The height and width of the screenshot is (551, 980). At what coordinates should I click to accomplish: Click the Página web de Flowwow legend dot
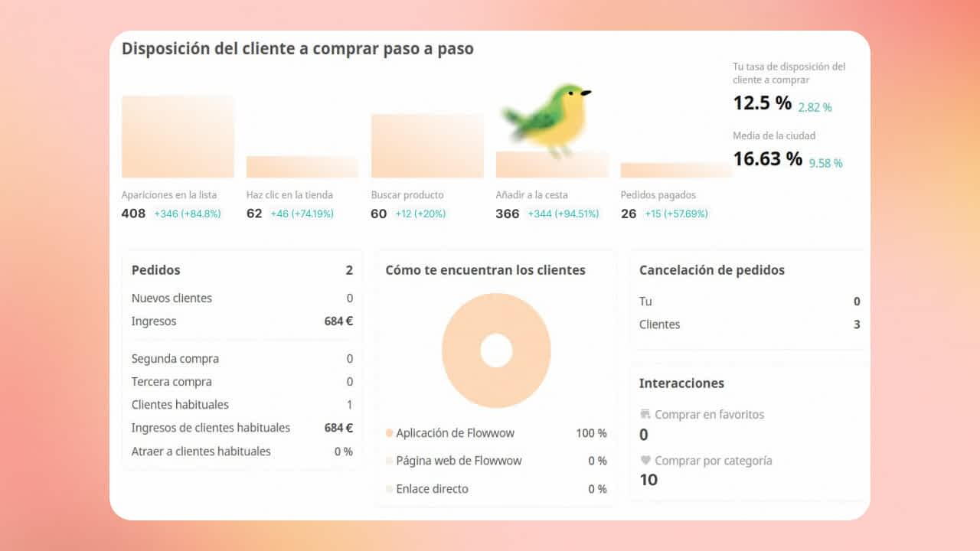point(390,461)
